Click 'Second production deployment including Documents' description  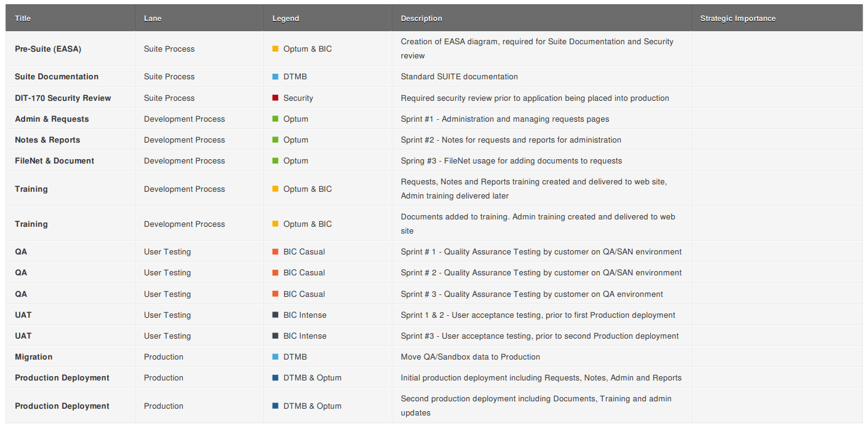tap(536, 406)
